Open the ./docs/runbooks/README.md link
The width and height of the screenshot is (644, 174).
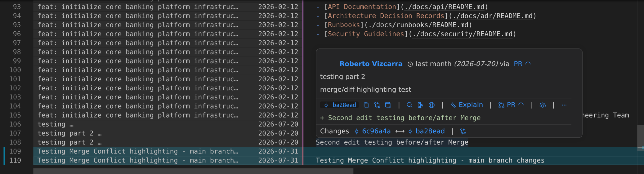pos(418,25)
